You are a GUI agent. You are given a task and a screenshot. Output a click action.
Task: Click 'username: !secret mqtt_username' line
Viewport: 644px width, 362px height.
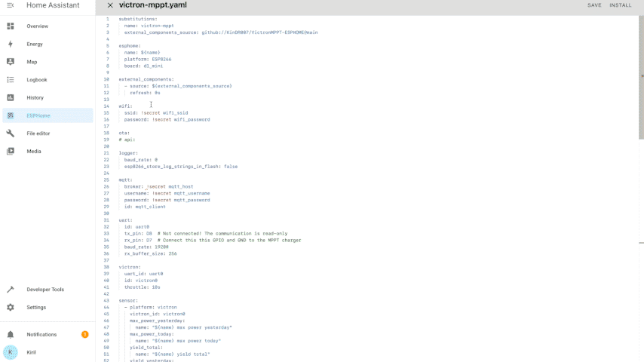tap(167, 193)
